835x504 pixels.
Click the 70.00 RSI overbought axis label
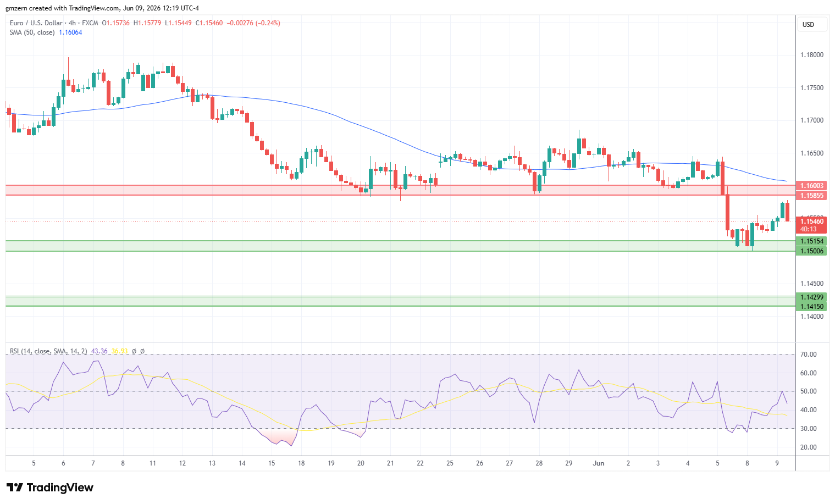point(808,355)
